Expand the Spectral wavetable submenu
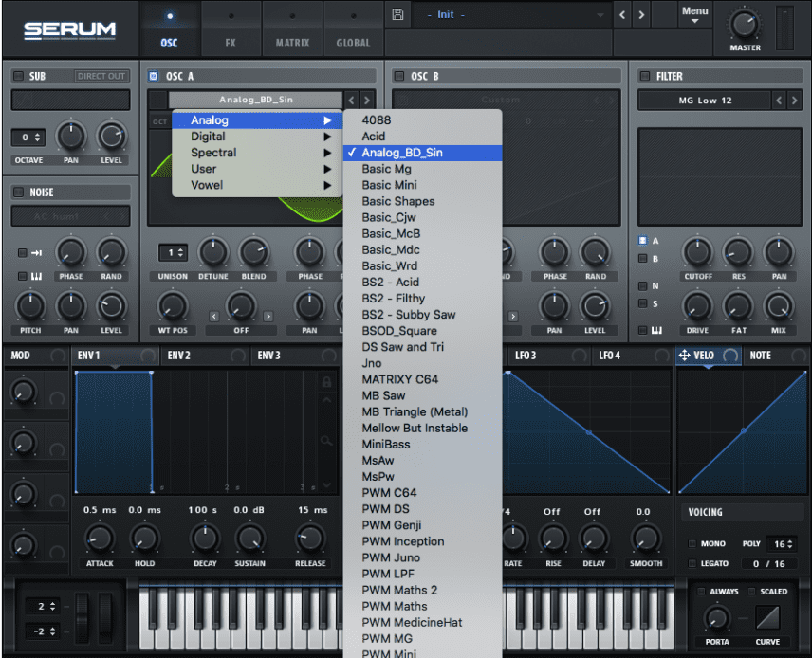 tap(257, 153)
